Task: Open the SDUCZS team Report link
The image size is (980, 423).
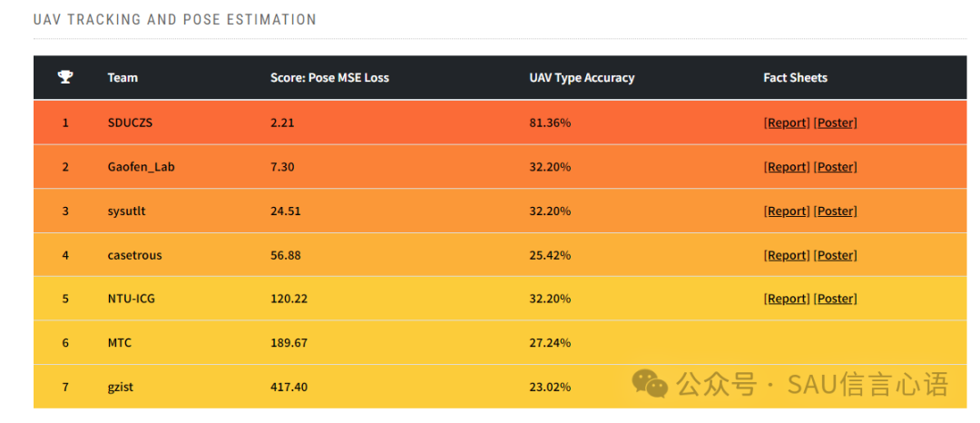Action: tap(786, 123)
